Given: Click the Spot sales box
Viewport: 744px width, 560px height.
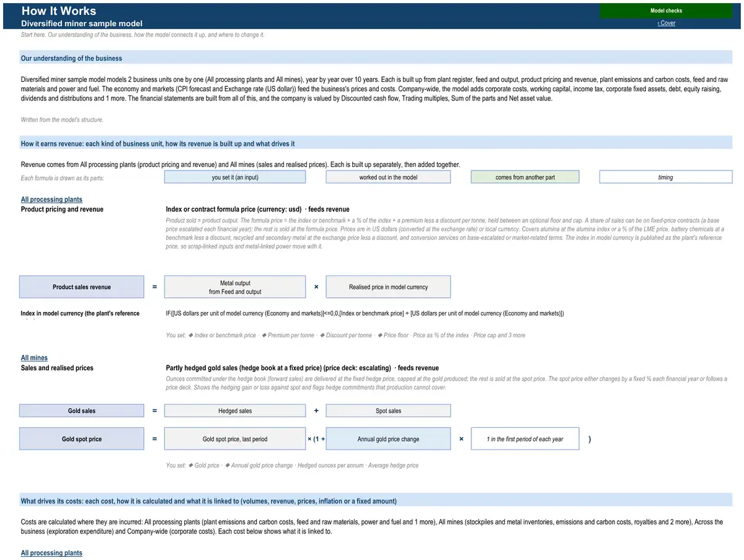Looking at the screenshot, I should point(388,411).
